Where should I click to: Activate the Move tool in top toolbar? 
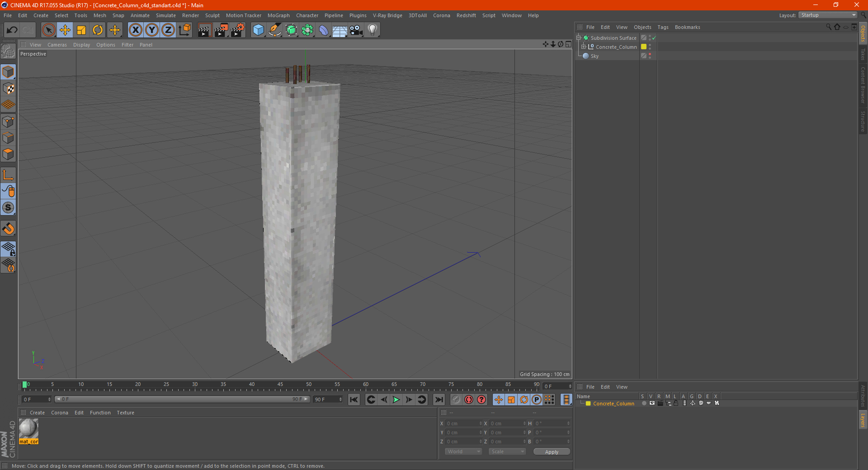coord(65,30)
